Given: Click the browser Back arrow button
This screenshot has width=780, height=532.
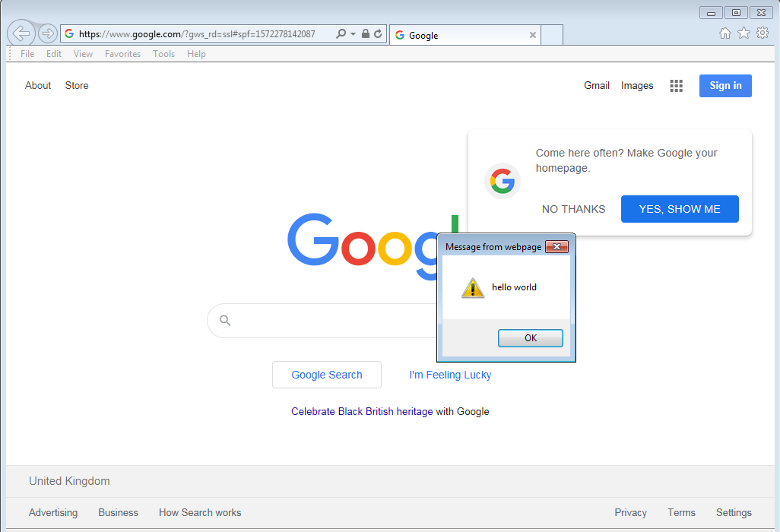Looking at the screenshot, I should tap(21, 33).
